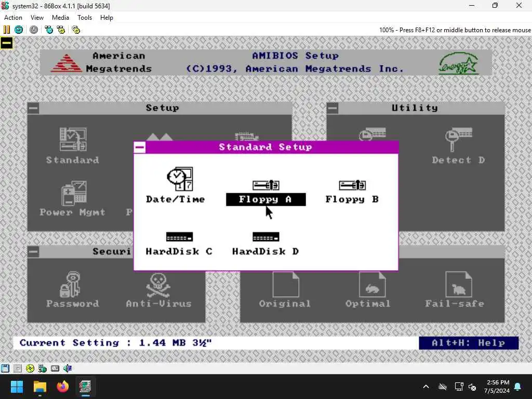Click the Current Setting 1.44 MB text

pyautogui.click(x=116, y=343)
